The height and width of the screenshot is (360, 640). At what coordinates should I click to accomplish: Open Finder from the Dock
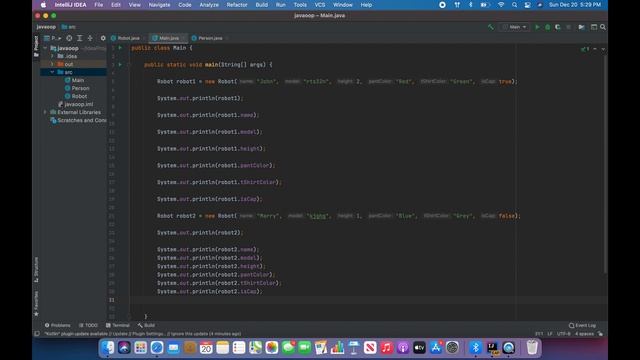click(108, 347)
